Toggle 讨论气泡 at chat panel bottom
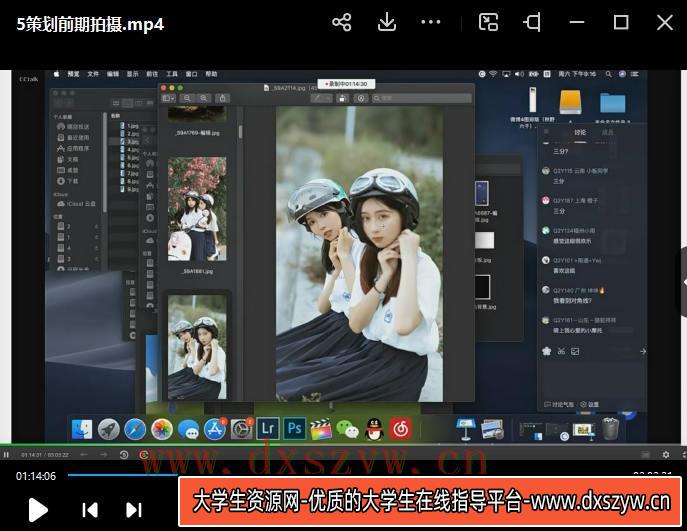Screen dimensions: 687x531 click(559, 404)
